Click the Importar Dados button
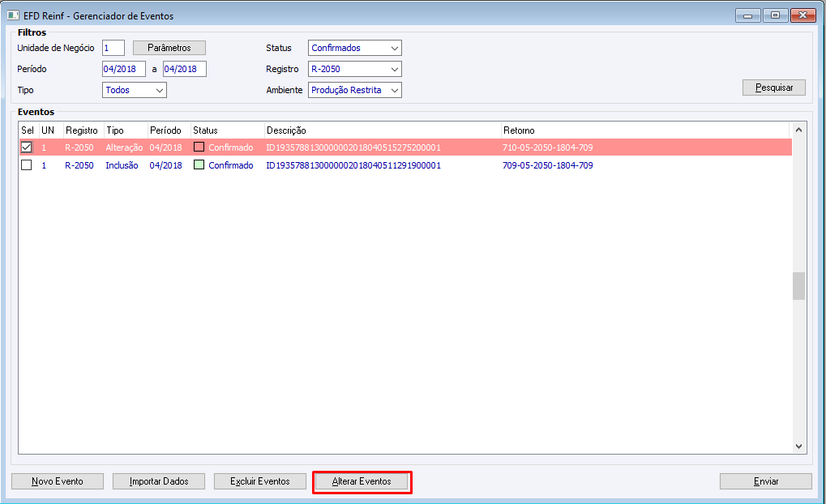This screenshot has width=826, height=504. 159,481
